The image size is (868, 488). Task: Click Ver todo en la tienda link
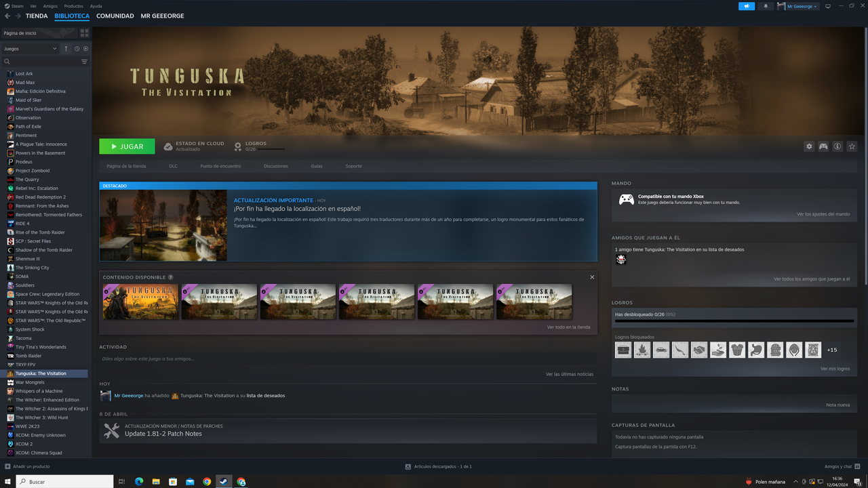click(568, 327)
